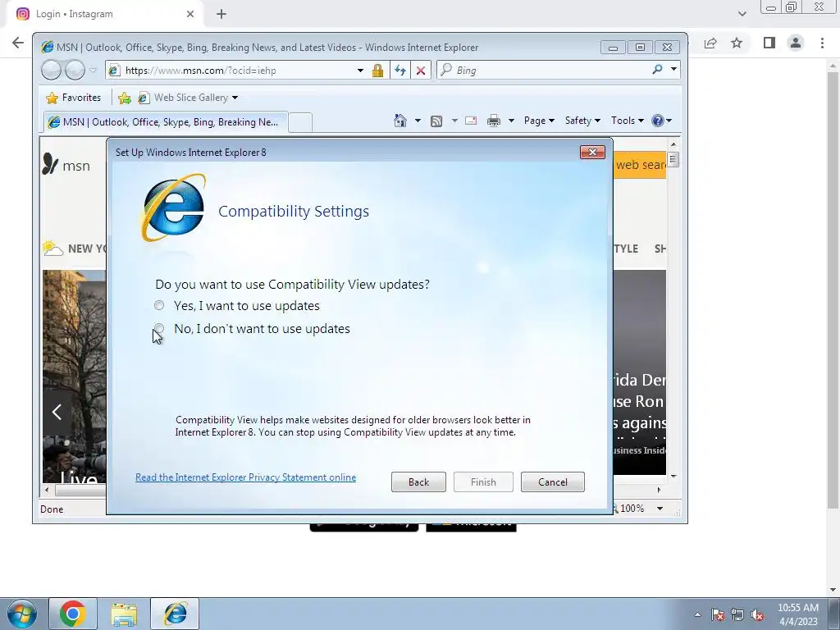Click previous slide arrow on MSN carousel
The height and width of the screenshot is (630, 840).
click(x=57, y=412)
